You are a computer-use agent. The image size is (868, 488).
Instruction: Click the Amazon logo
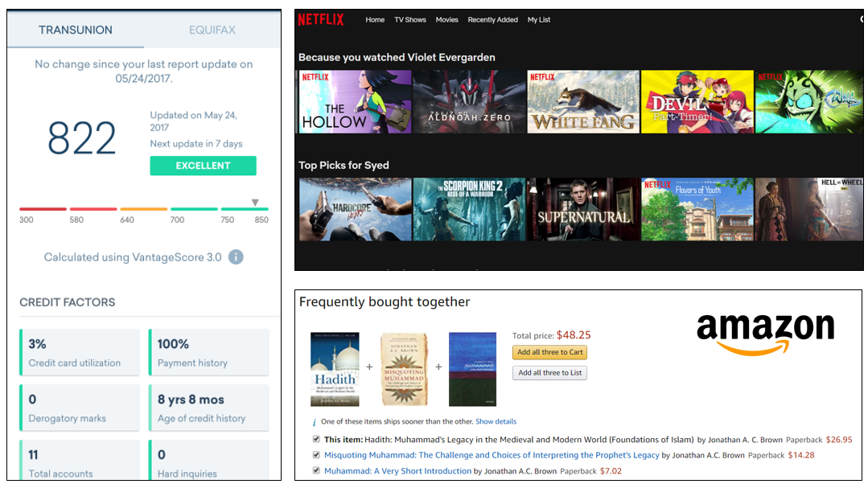click(766, 334)
